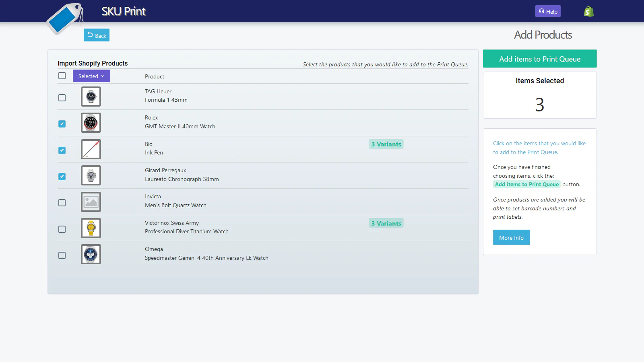This screenshot has height=362, width=644.
Task: Click the SKU Print tag logo
Action: 64,19
